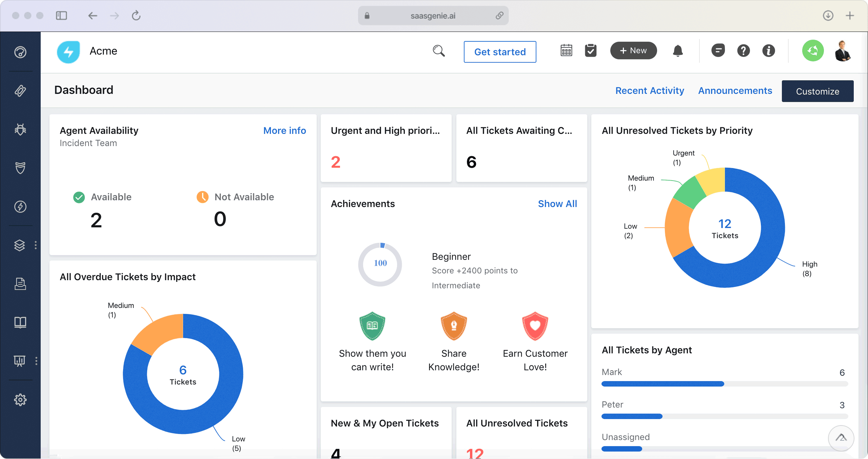Switch to Recent Activity view
The width and height of the screenshot is (868, 459).
[650, 91]
